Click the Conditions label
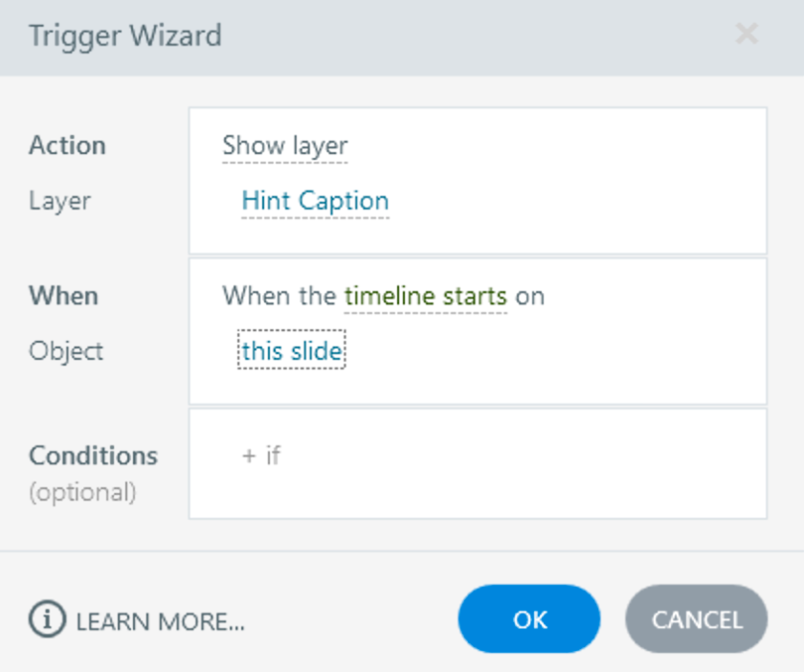Image resolution: width=804 pixels, height=672 pixels. coord(93,455)
